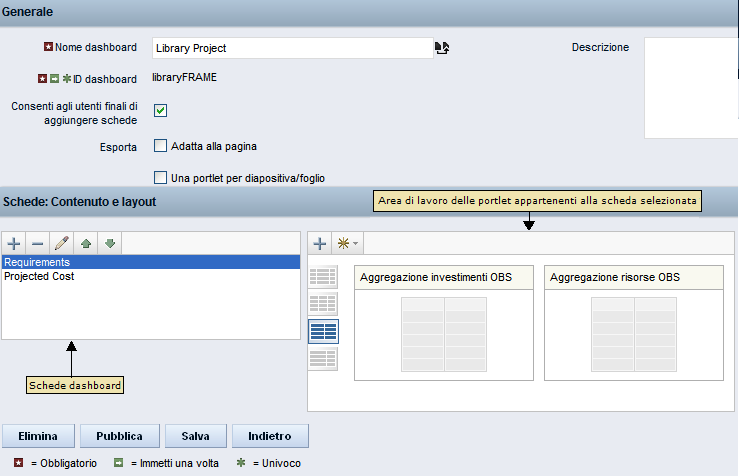Add a new dashboard tab with plus icon
Screen dimensions: 739x476
(14, 244)
